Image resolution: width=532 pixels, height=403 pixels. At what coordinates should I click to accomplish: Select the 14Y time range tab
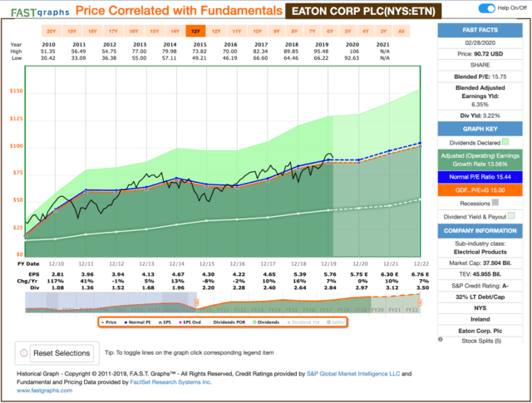pyautogui.click(x=175, y=32)
